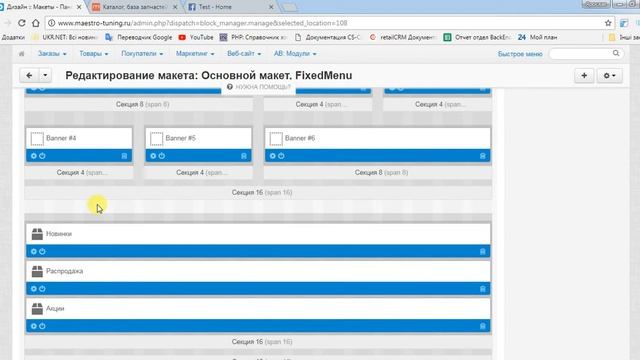
Task: Open Переводчик Google bookmark
Action: [139, 37]
